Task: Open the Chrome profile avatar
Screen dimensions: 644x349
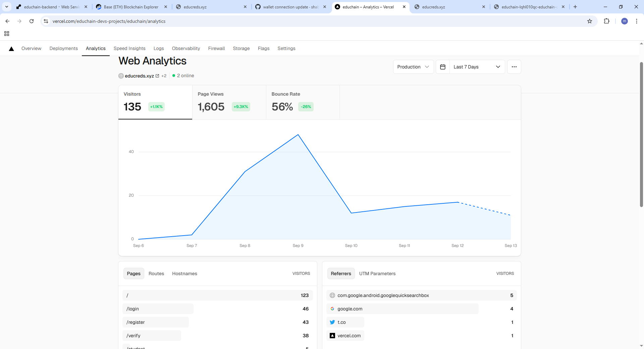Action: [x=624, y=21]
